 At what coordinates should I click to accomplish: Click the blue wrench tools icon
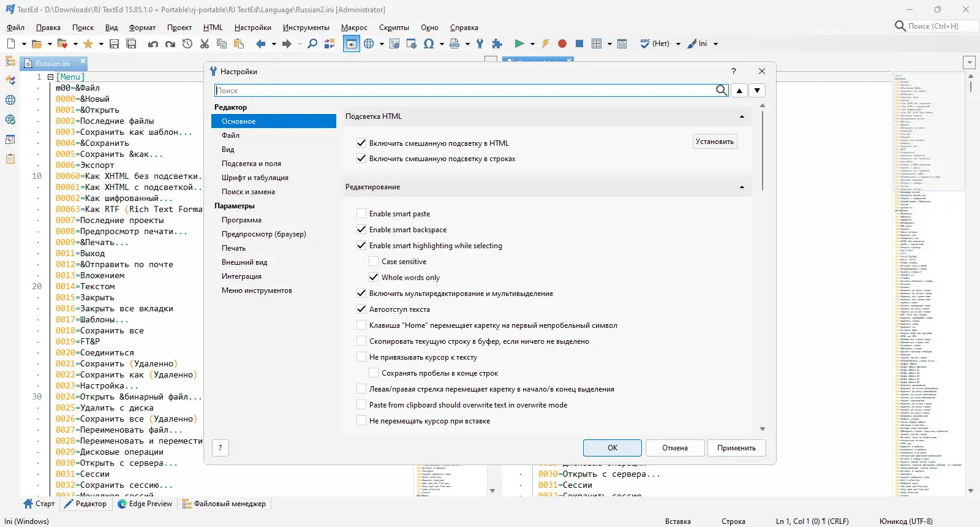tap(480, 44)
